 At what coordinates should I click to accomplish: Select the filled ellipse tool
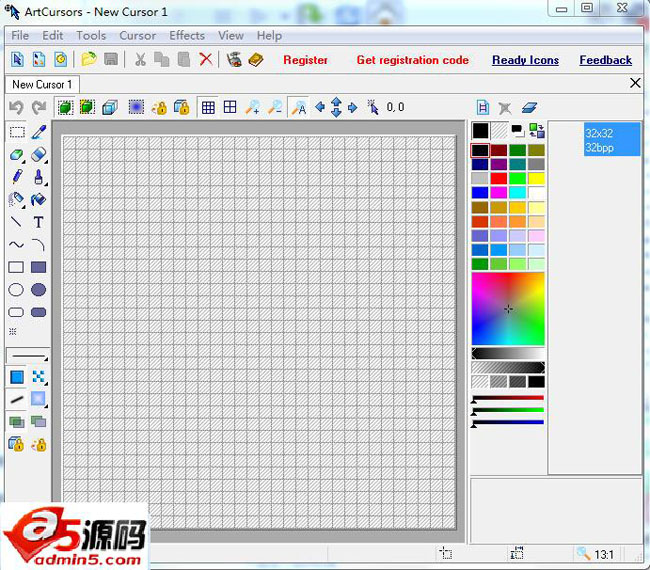pos(39,290)
